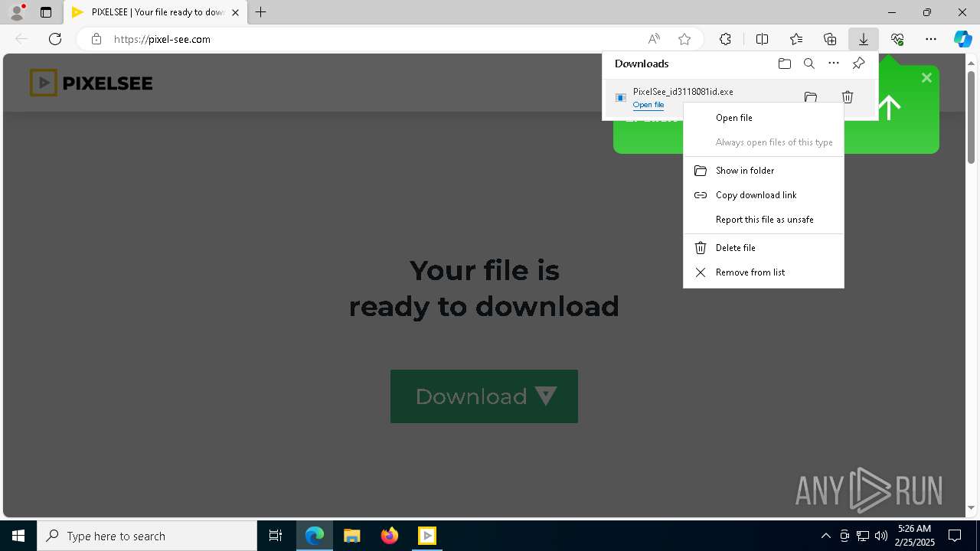Click the green Download button
This screenshot has height=551, width=980.
(x=484, y=396)
